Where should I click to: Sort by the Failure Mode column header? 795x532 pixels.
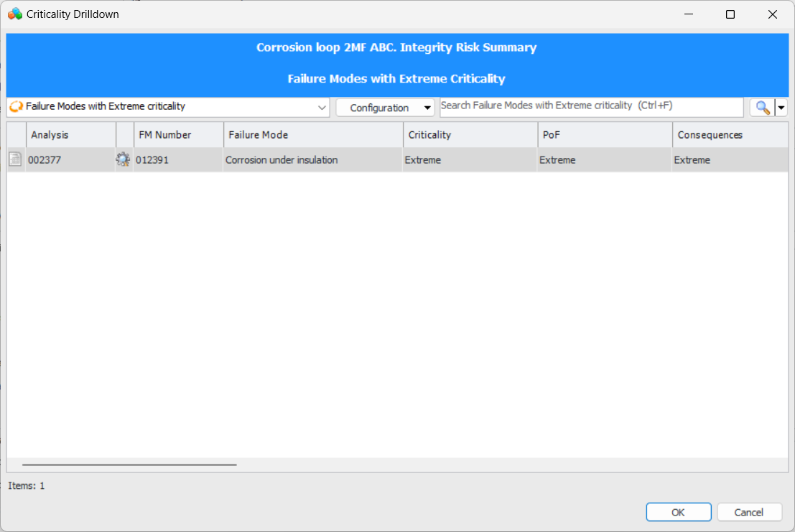click(313, 135)
